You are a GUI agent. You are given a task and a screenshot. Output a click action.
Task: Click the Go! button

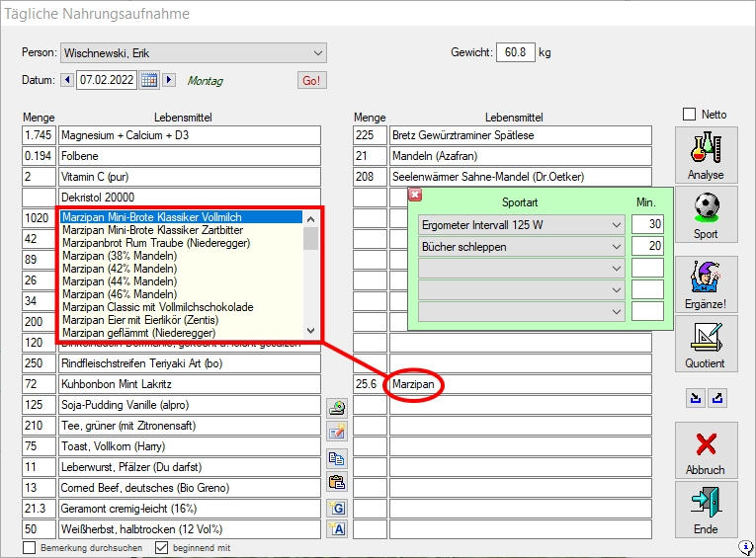click(311, 81)
